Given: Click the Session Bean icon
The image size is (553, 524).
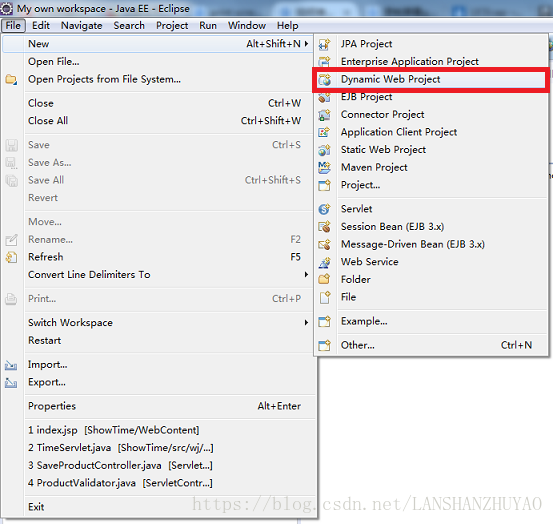Looking at the screenshot, I should coord(324,227).
